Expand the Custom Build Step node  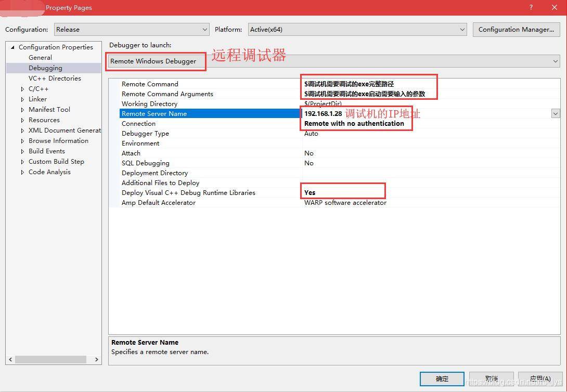22,162
